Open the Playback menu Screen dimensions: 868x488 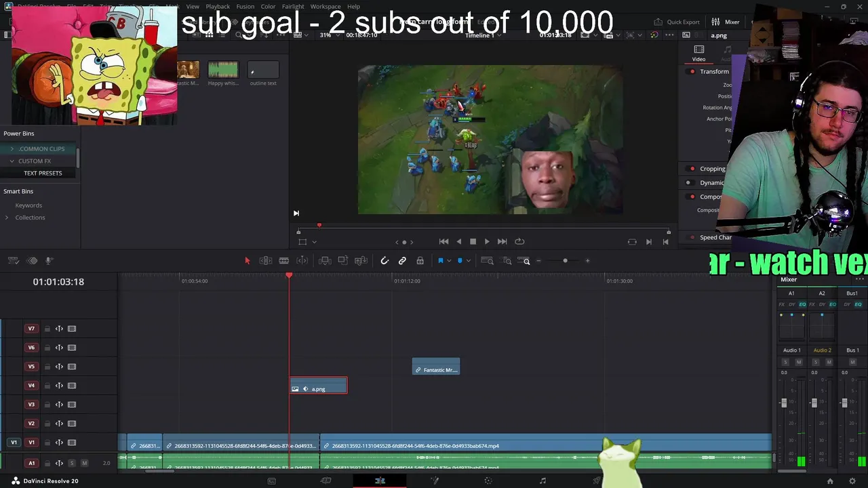(218, 7)
